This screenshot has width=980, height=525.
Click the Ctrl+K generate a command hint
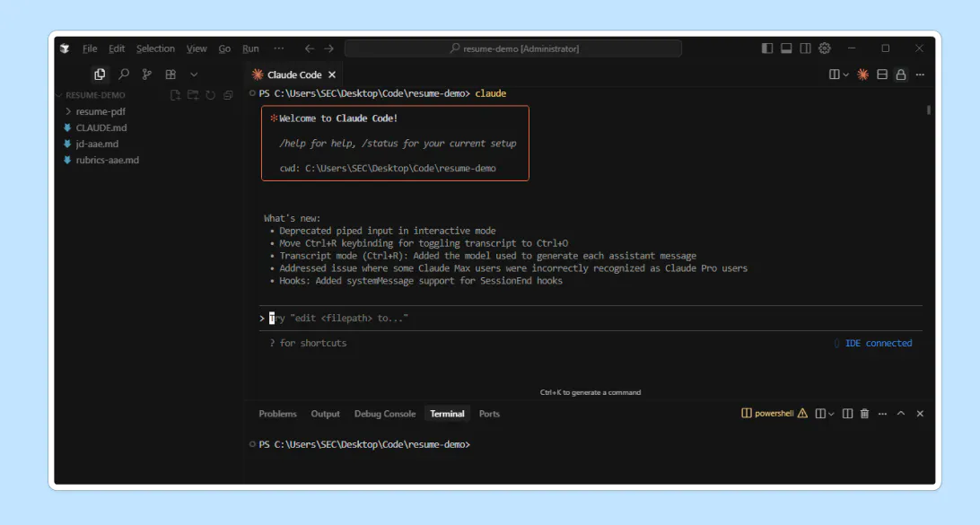[591, 392]
